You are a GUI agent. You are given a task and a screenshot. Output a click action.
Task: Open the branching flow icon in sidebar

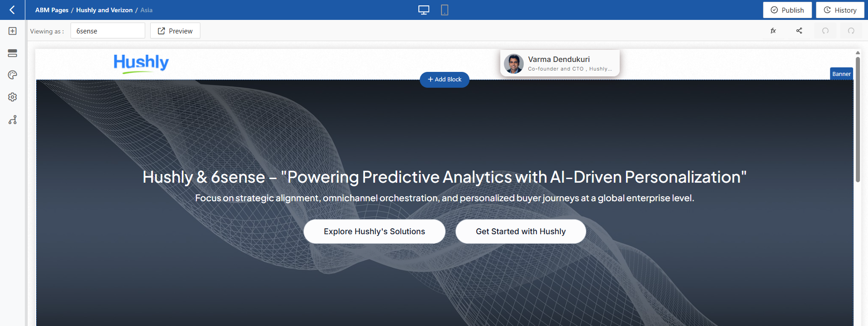point(13,120)
